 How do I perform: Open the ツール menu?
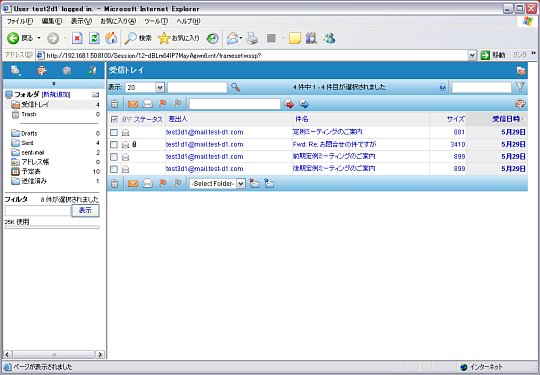point(156,21)
